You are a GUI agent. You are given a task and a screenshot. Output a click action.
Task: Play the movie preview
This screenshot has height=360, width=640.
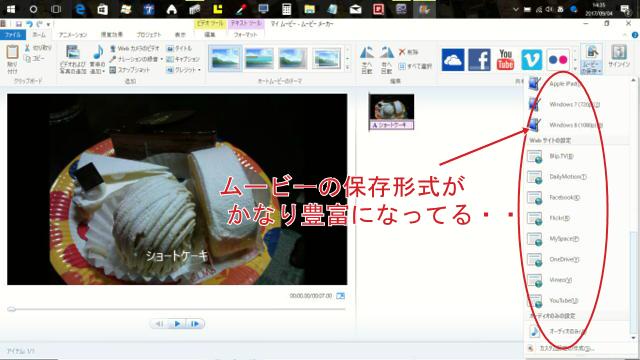coord(177,324)
